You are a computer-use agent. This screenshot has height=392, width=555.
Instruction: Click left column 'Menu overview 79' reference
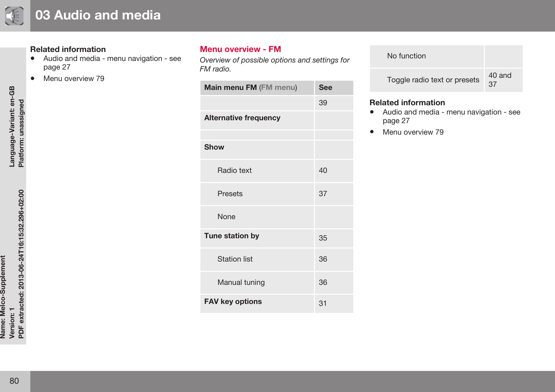tap(74, 78)
